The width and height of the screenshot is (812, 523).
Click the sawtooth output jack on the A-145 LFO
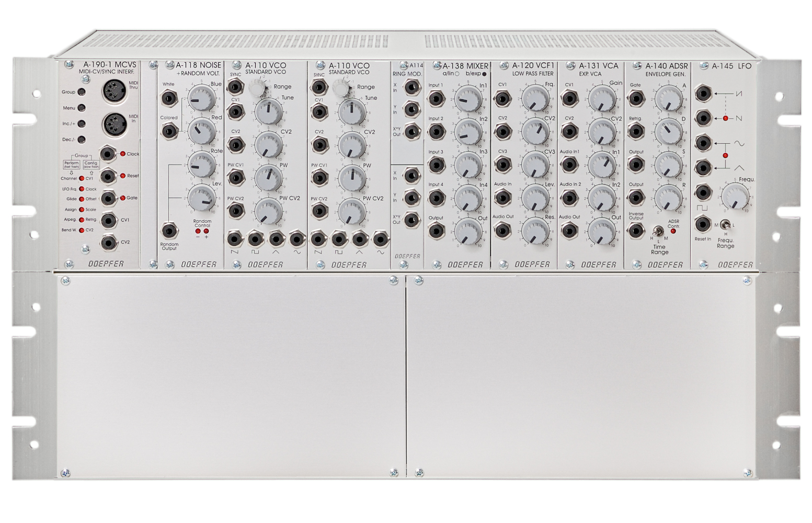(704, 94)
